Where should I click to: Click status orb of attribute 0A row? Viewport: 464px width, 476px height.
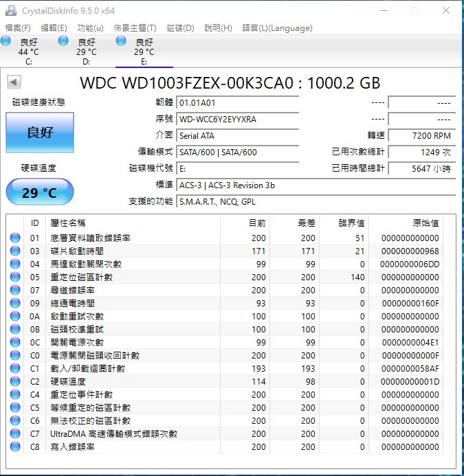coord(15,316)
